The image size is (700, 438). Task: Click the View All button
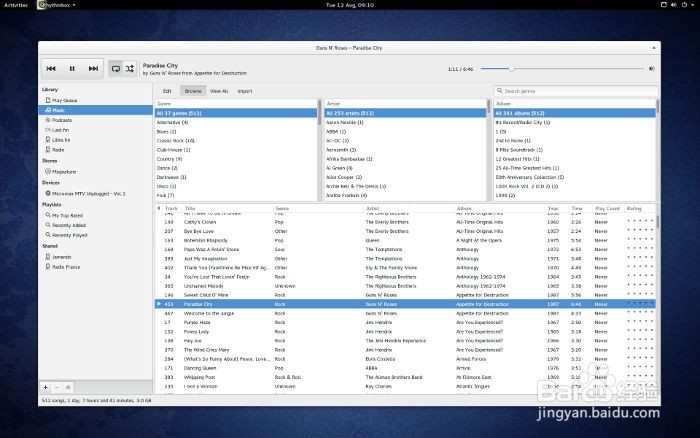pyautogui.click(x=219, y=91)
